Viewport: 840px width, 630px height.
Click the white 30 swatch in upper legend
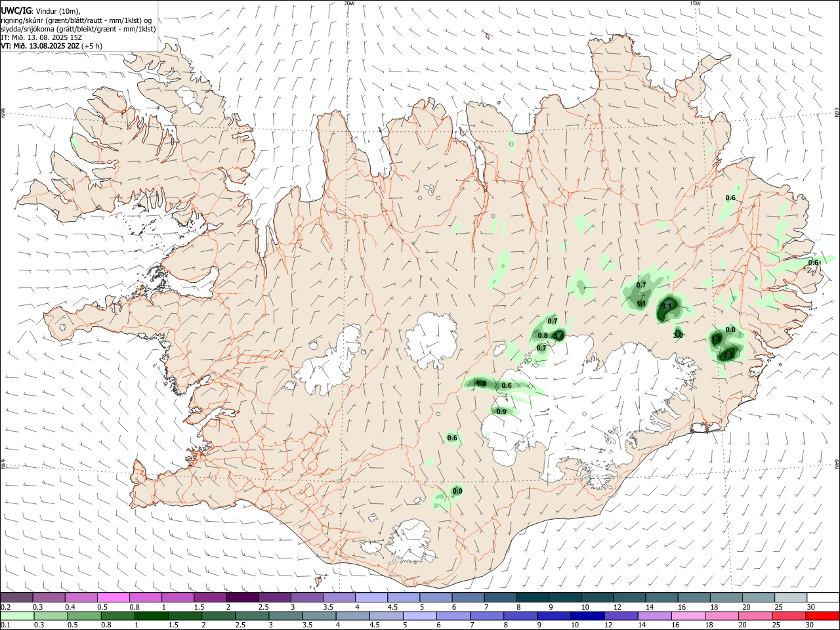coord(823,598)
